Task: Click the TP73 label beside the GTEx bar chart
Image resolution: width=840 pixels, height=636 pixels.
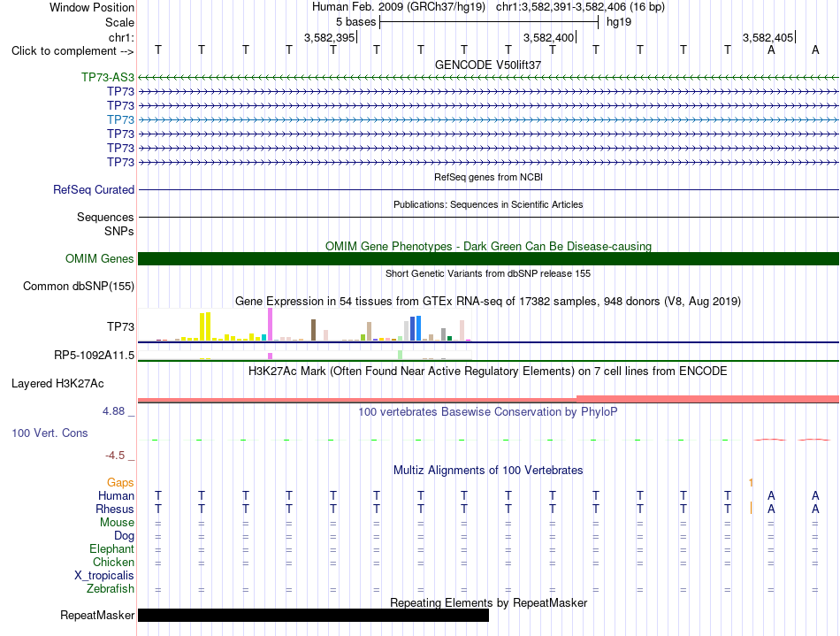Action: click(x=120, y=326)
